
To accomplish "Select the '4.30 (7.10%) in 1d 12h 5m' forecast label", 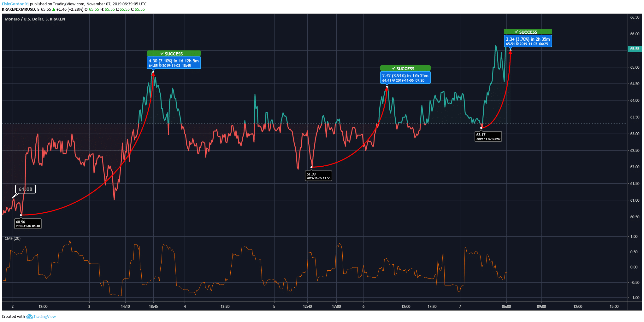I will [174, 61].
